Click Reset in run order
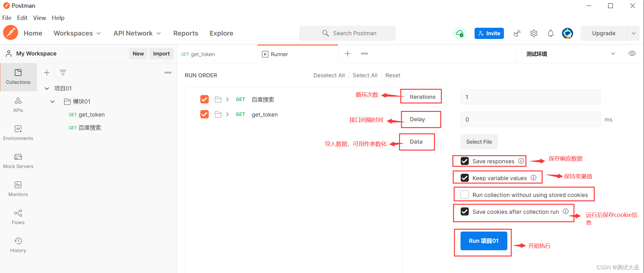This screenshot has height=273, width=644. [393, 75]
